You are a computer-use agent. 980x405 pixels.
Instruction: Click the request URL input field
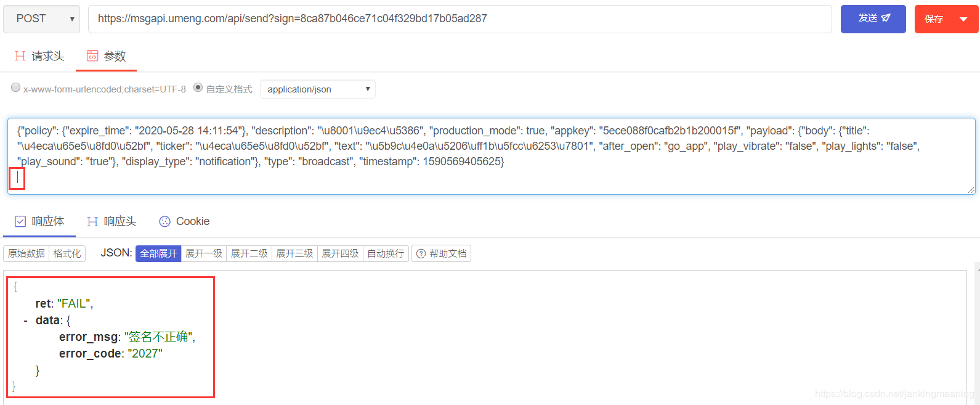[x=460, y=19]
